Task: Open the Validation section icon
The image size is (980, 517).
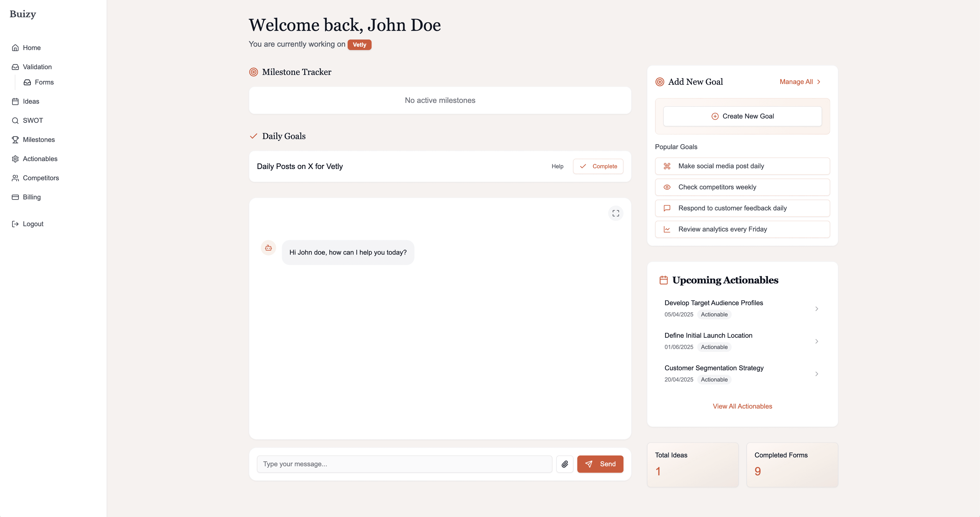Action: point(16,66)
